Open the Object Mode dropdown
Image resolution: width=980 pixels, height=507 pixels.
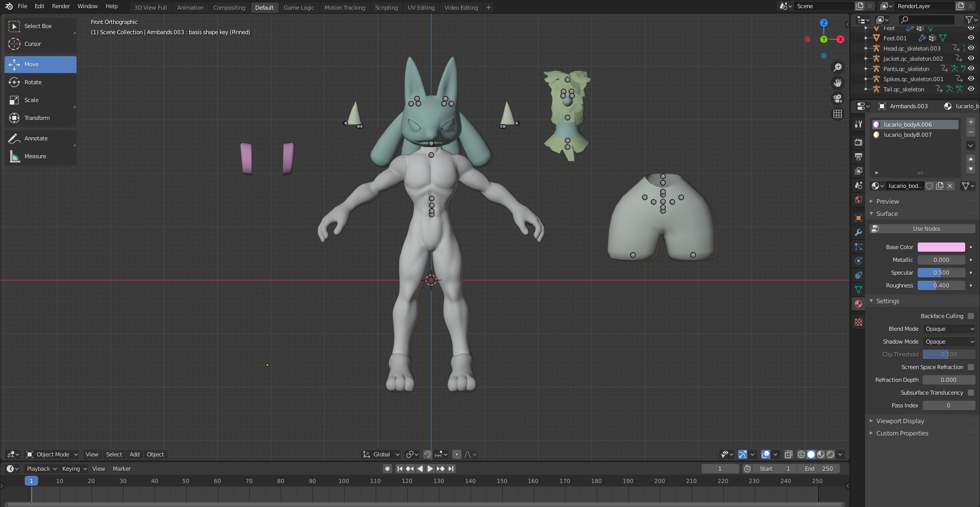(52, 454)
